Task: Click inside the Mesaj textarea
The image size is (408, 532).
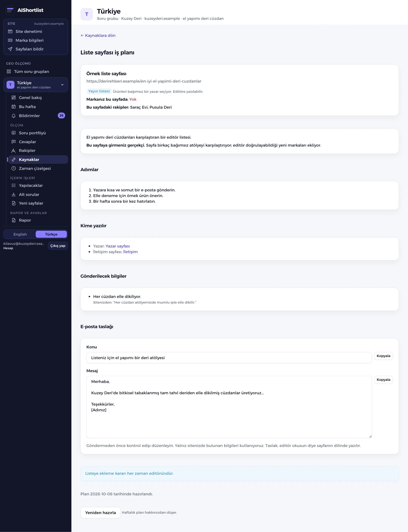Action: pos(229,407)
